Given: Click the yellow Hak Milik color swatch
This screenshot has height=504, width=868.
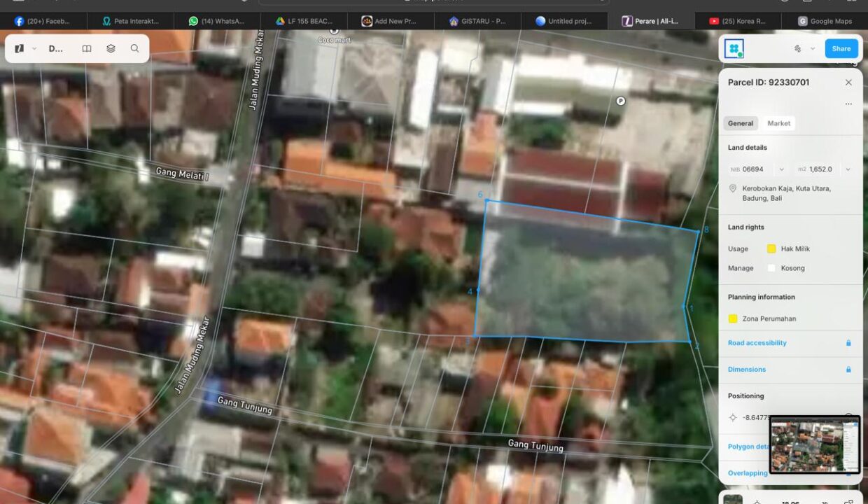Looking at the screenshot, I should 771,249.
